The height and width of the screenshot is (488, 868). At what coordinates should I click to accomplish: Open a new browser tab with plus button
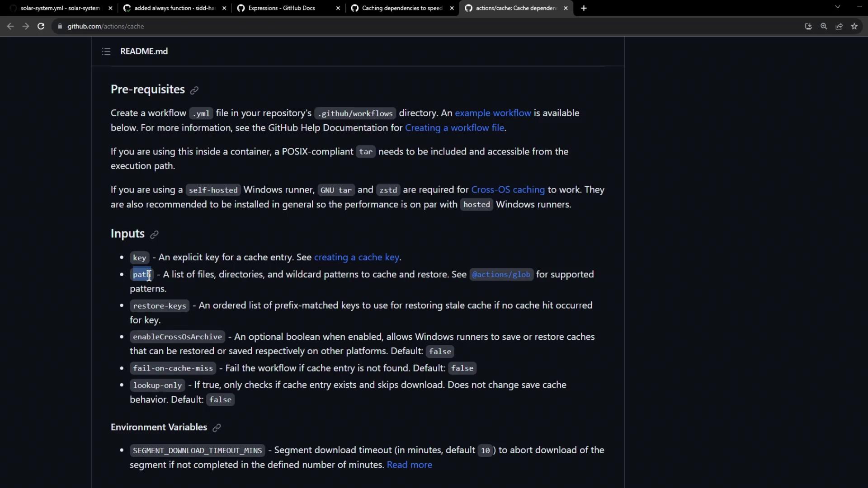(x=584, y=8)
